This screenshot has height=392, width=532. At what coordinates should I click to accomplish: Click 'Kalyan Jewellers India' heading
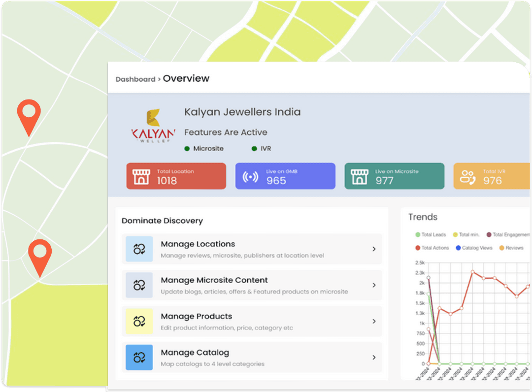pos(242,112)
